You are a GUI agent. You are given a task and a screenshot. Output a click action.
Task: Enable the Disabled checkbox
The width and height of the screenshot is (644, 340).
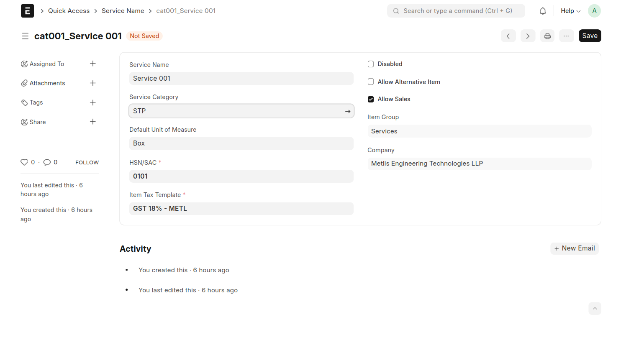click(x=371, y=64)
